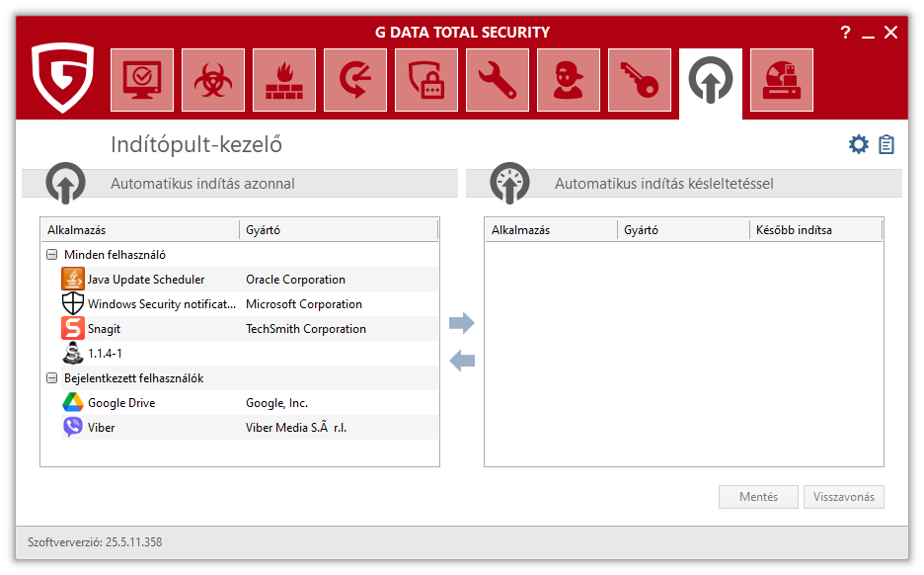
Task: Open settings via the gear icon
Action: click(859, 144)
